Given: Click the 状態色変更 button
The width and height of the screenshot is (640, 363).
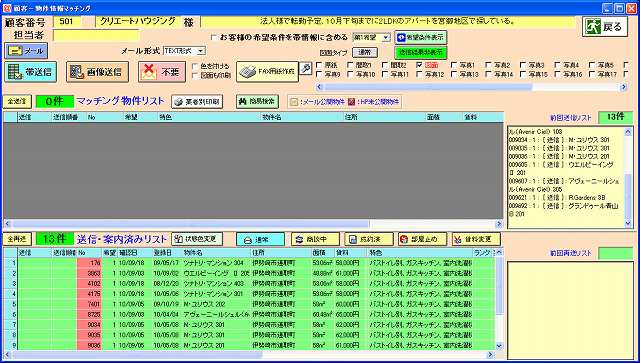Looking at the screenshot, I should (x=197, y=239).
